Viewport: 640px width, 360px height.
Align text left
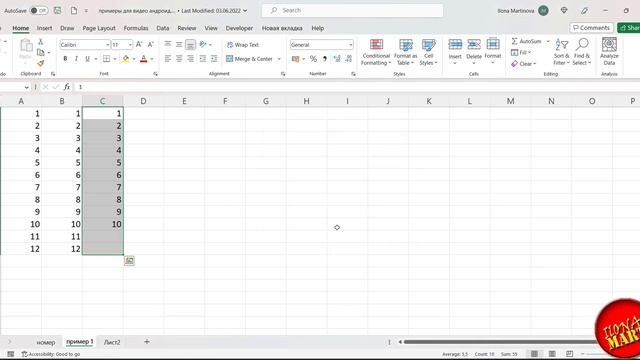click(x=168, y=59)
